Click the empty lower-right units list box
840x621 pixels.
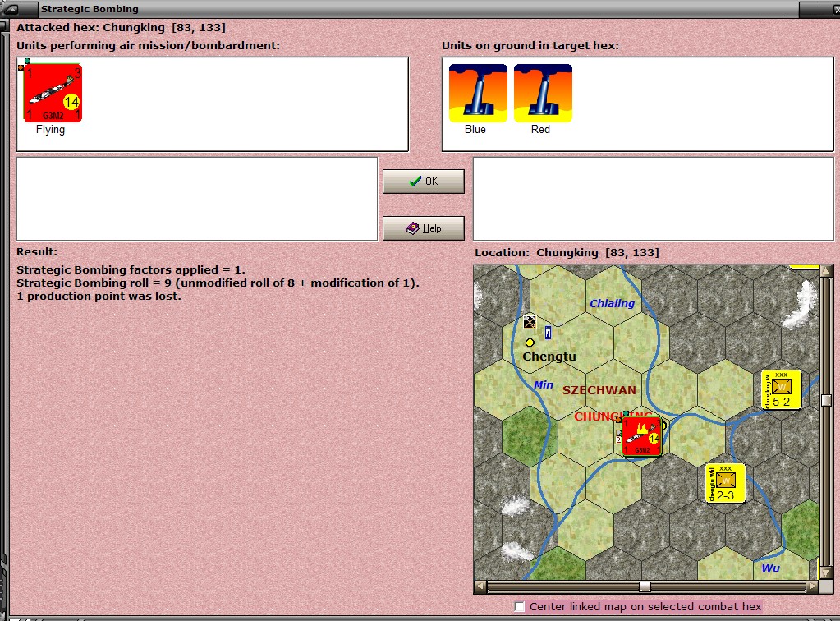point(654,199)
